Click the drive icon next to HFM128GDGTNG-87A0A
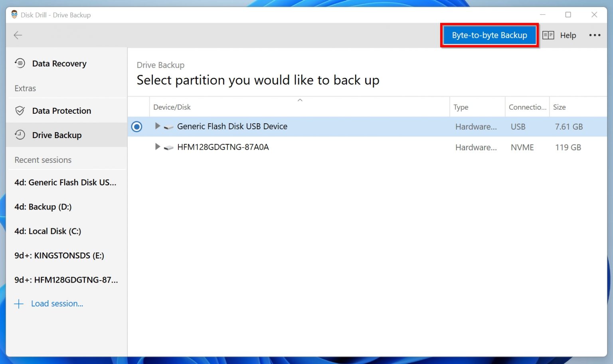 click(x=168, y=147)
